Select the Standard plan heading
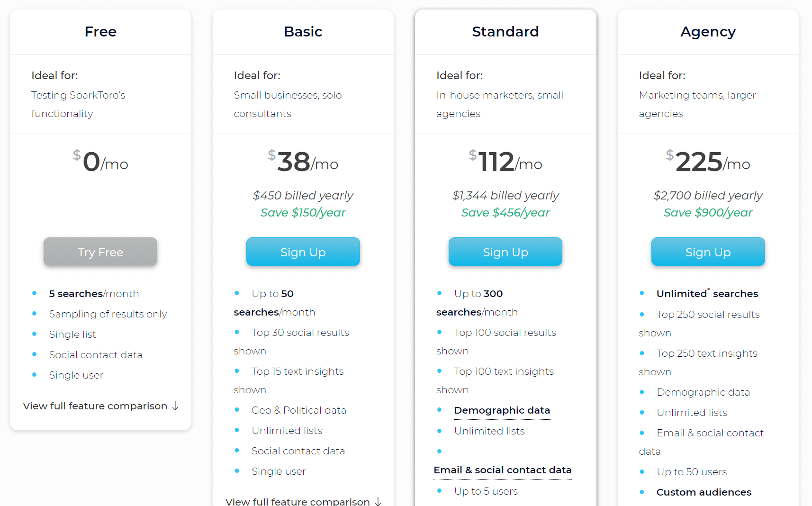812x506 pixels. pos(505,32)
